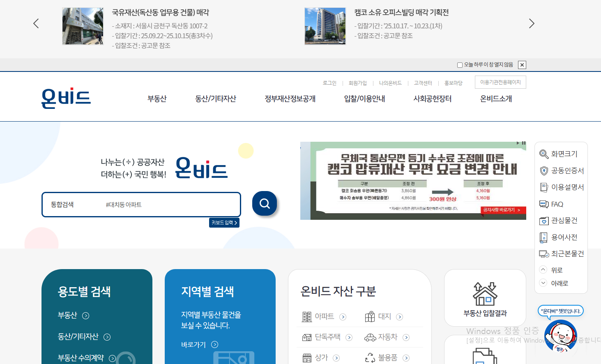Select 상가 asset category
The height and width of the screenshot is (364, 601).
[321, 358]
